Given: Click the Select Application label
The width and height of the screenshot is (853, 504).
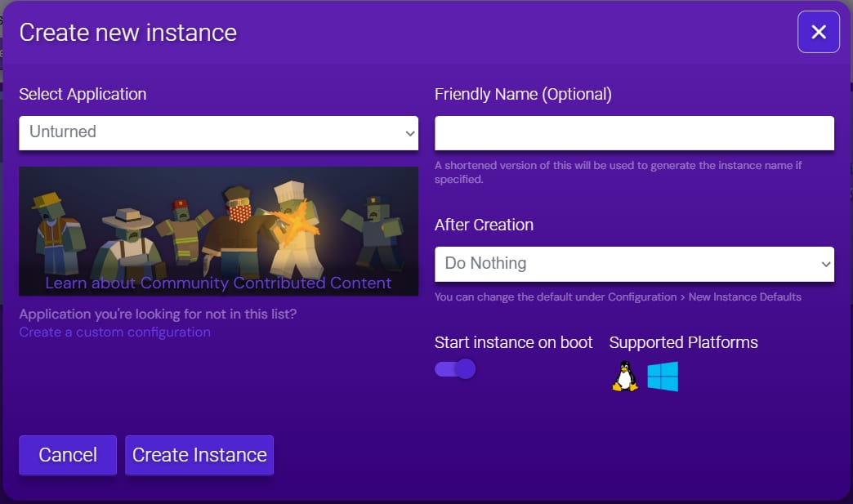Looking at the screenshot, I should pyautogui.click(x=83, y=94).
